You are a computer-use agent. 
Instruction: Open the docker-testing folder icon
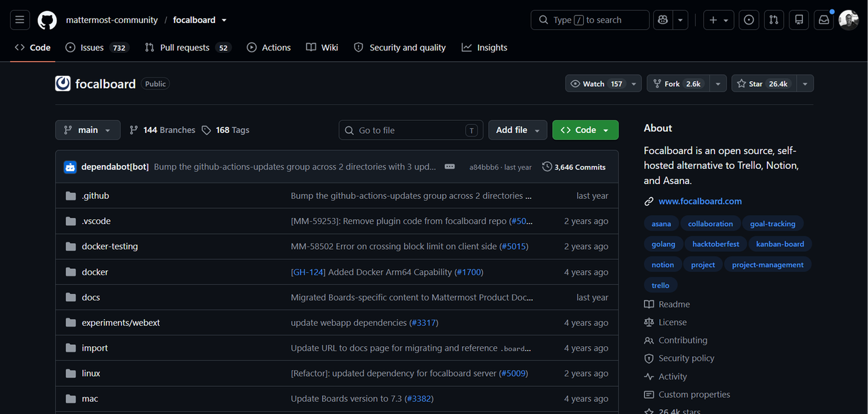71,246
